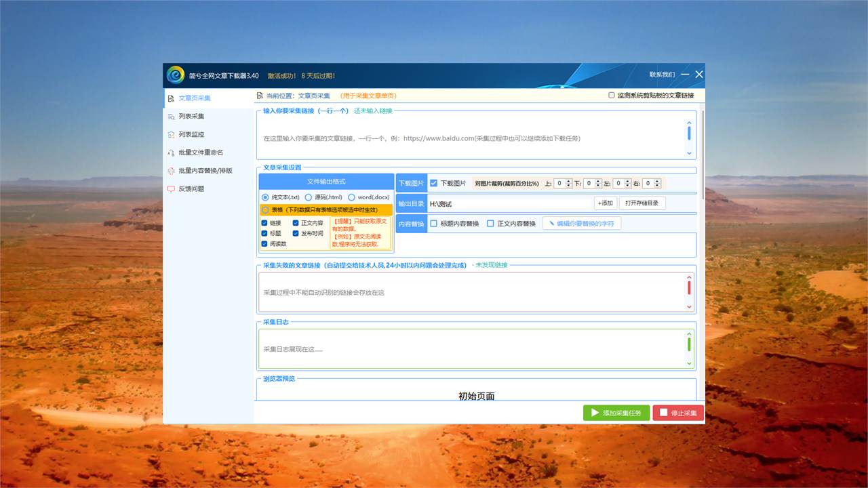Increase the 上 crop percentage spinner
This screenshot has height=488, width=868.
pos(568,181)
